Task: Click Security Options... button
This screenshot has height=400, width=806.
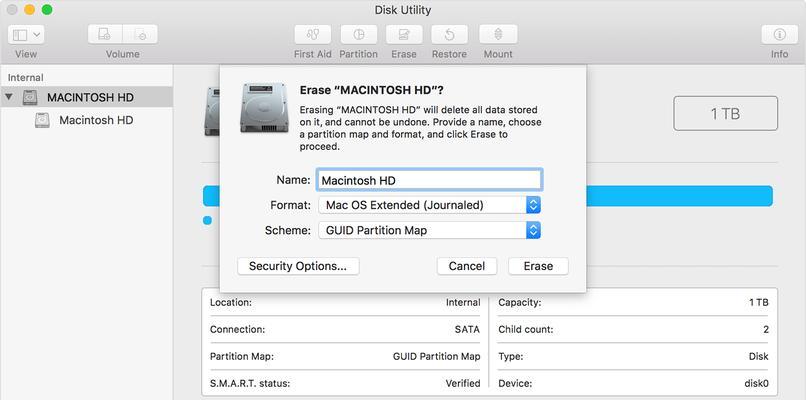Action: pyautogui.click(x=298, y=266)
